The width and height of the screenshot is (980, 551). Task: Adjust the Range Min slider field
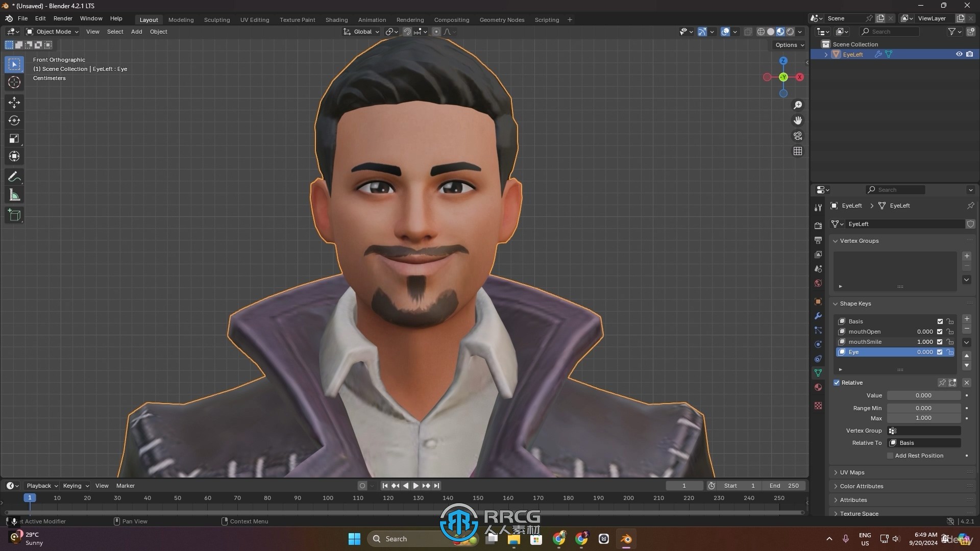(x=924, y=408)
